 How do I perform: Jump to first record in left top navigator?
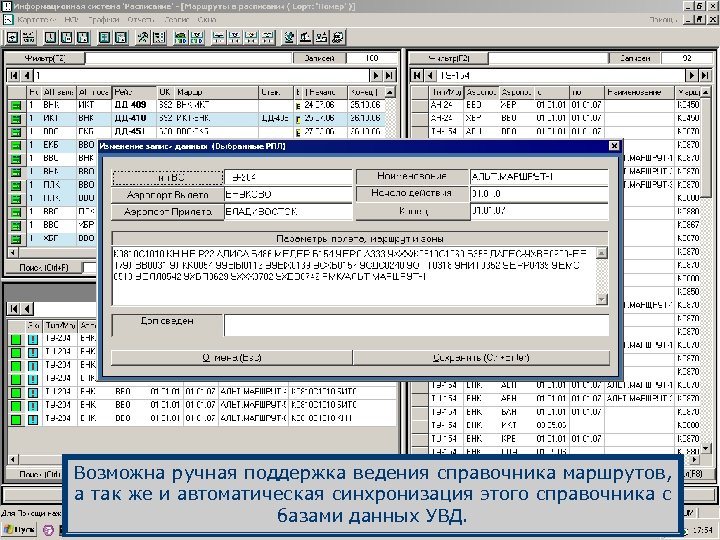point(14,76)
